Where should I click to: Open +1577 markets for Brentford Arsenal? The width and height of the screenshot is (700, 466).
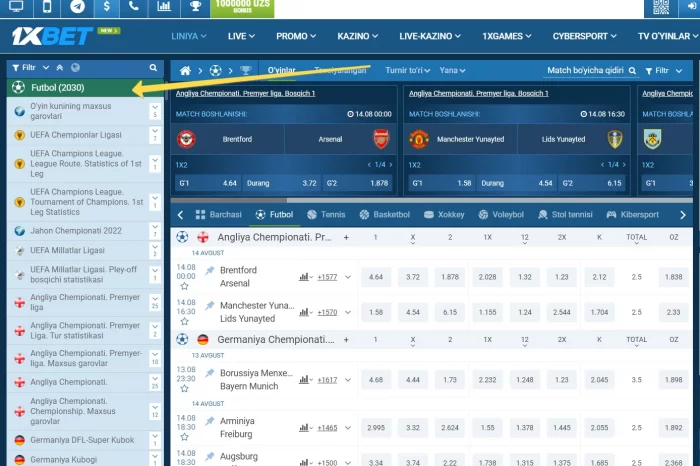[x=327, y=277]
